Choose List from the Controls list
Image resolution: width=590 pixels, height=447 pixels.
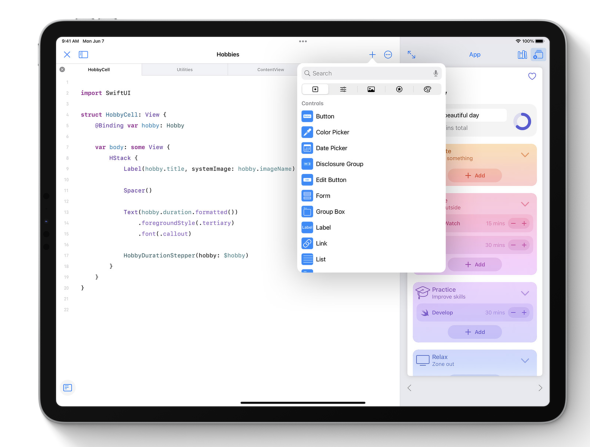(371, 259)
